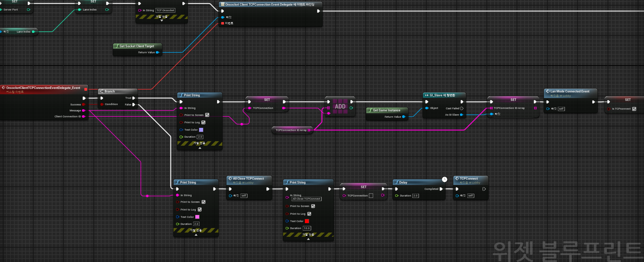
Task: Click the empty TCPConnection value field
Action: point(371,195)
